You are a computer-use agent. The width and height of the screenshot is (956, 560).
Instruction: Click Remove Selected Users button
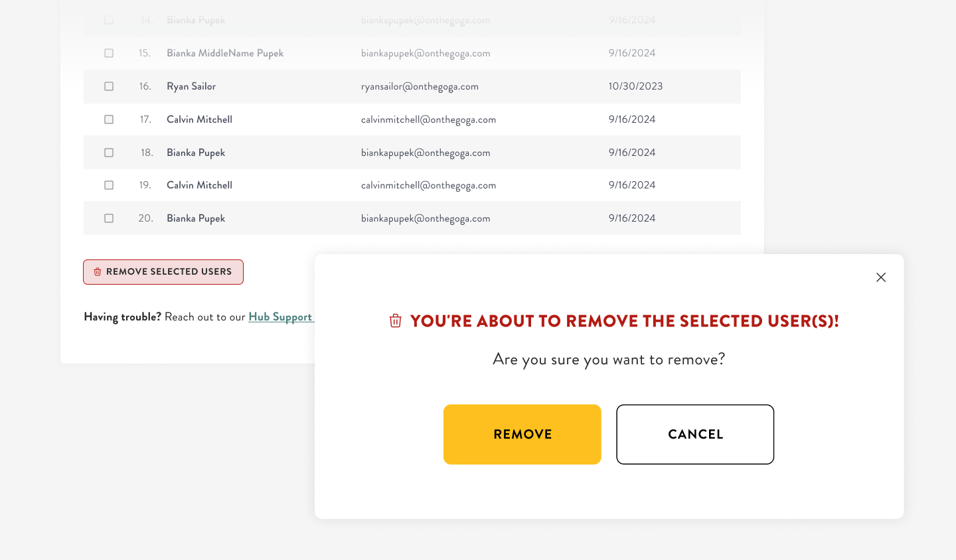pyautogui.click(x=163, y=272)
